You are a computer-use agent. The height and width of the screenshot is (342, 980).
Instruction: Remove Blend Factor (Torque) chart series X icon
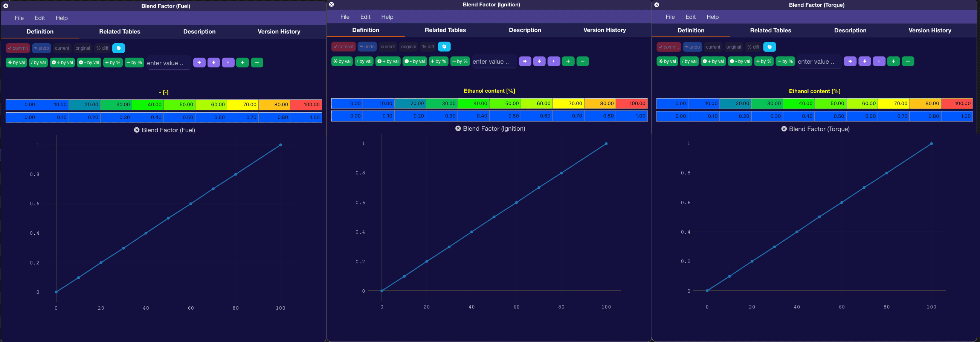(784, 129)
